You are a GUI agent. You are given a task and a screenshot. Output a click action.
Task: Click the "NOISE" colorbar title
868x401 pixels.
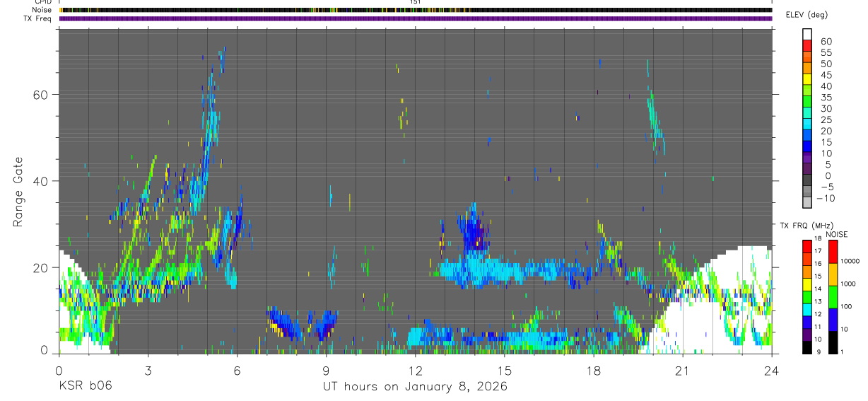pos(837,235)
